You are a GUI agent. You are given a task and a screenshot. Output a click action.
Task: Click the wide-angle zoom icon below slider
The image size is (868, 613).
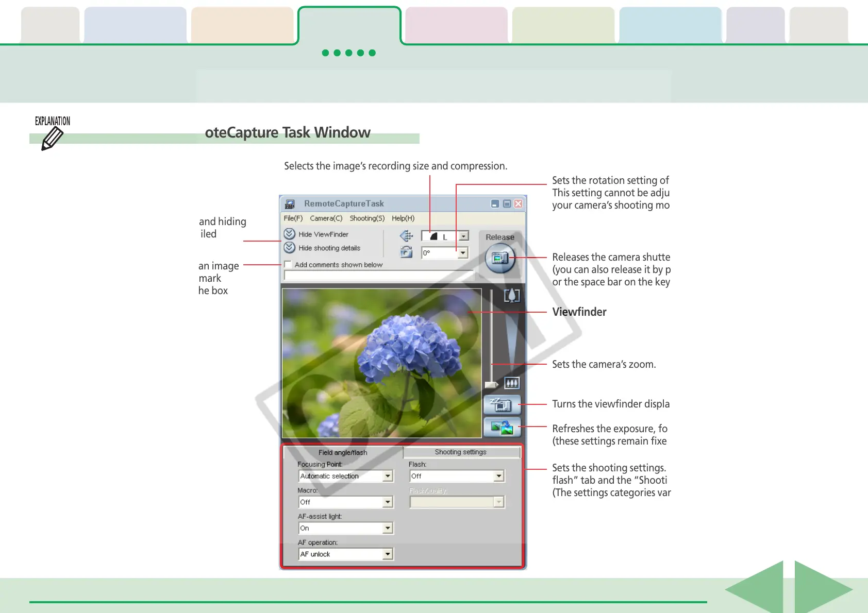(x=511, y=383)
